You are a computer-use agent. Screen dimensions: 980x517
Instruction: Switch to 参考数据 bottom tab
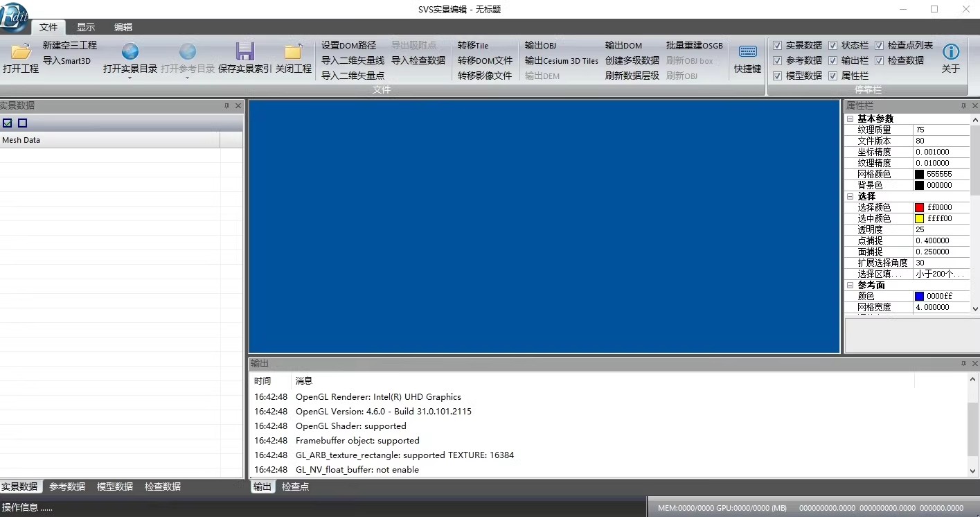pyautogui.click(x=67, y=487)
